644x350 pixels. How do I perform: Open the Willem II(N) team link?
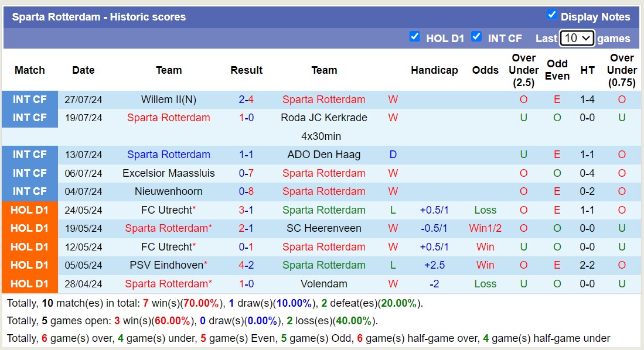coord(168,99)
